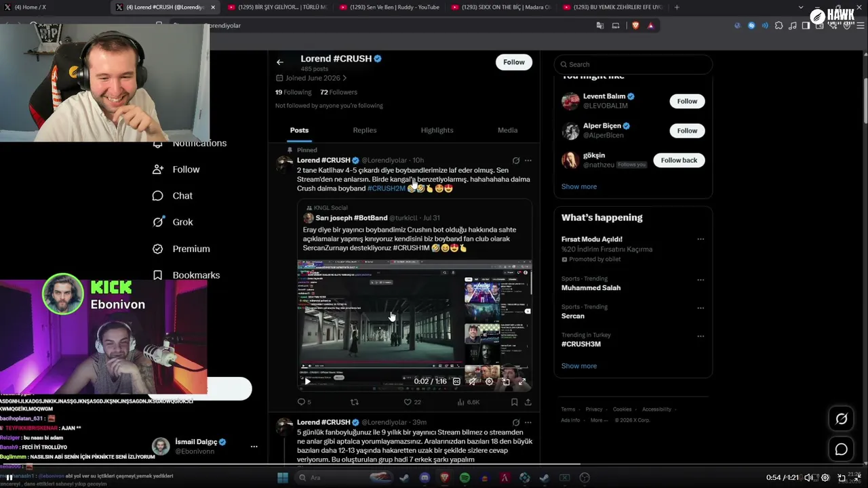Switch to the Highlights tab

437,130
